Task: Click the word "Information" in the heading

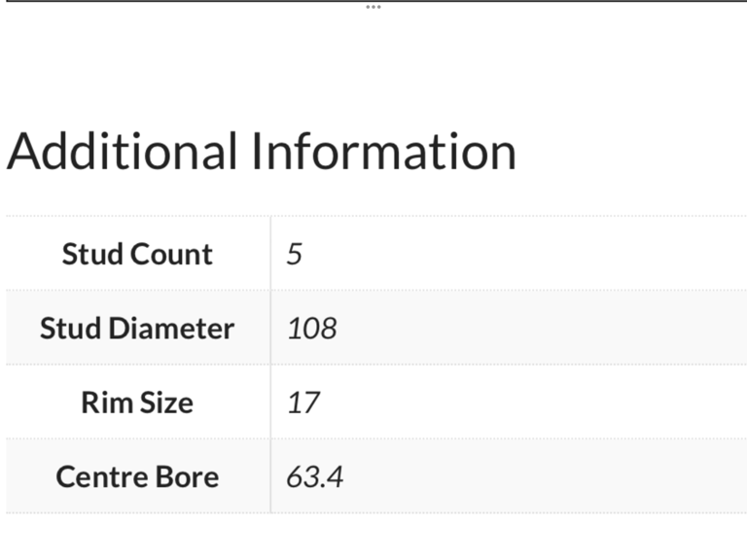Action: click(383, 152)
